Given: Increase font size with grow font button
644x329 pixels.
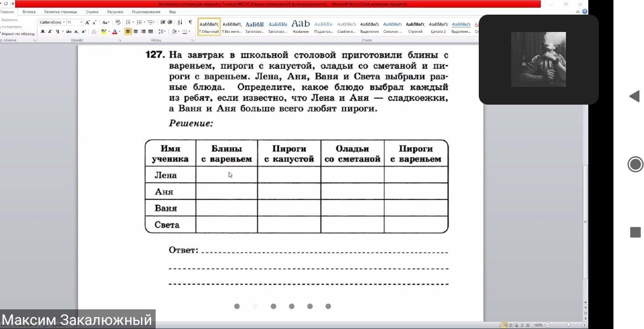Looking at the screenshot, I should click(88, 22).
